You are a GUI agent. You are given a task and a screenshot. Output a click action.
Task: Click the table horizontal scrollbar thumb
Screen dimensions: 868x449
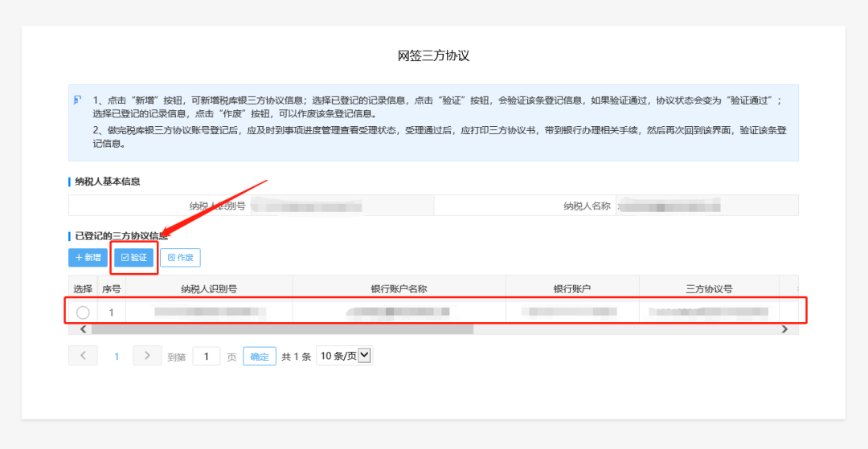(x=282, y=329)
